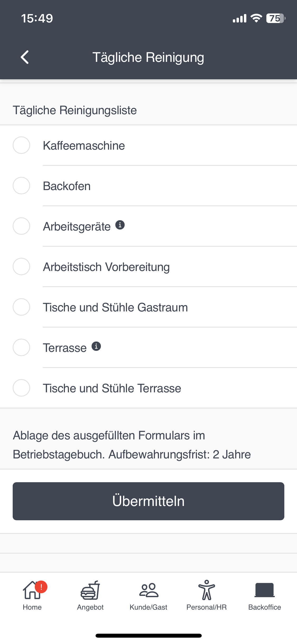Screen dimensions: 297x644
Task: Open the Angebot burger icon
Action: 90,590
